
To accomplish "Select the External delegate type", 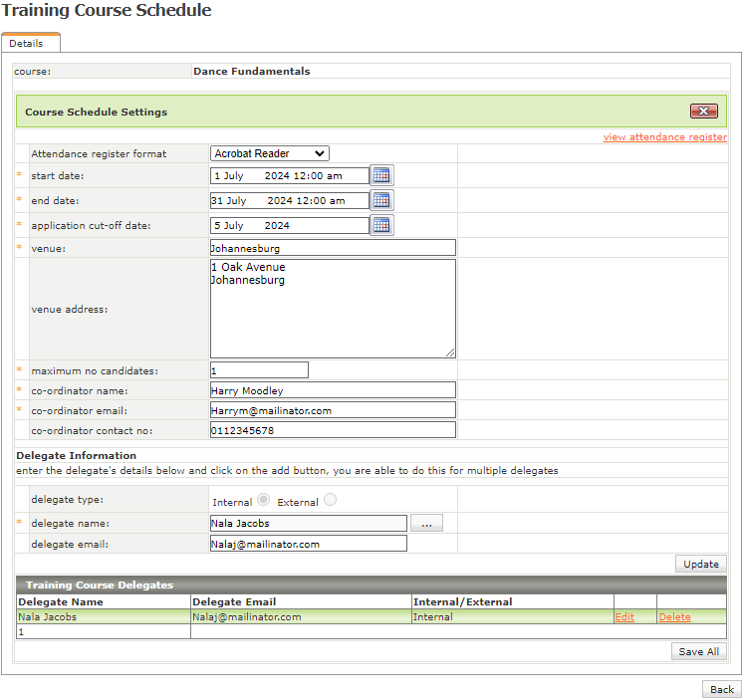I will pyautogui.click(x=330, y=501).
